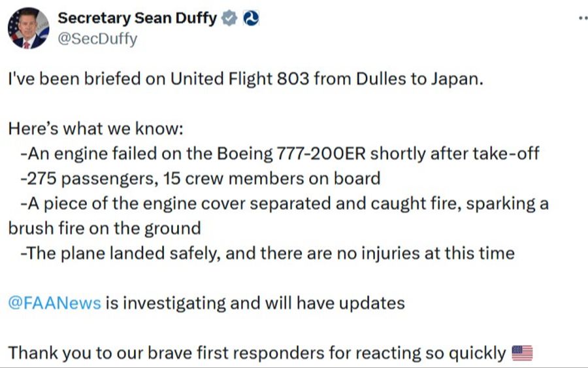Visit the @SecDuffy handle link
This screenshot has width=588, height=368.
pyautogui.click(x=98, y=39)
